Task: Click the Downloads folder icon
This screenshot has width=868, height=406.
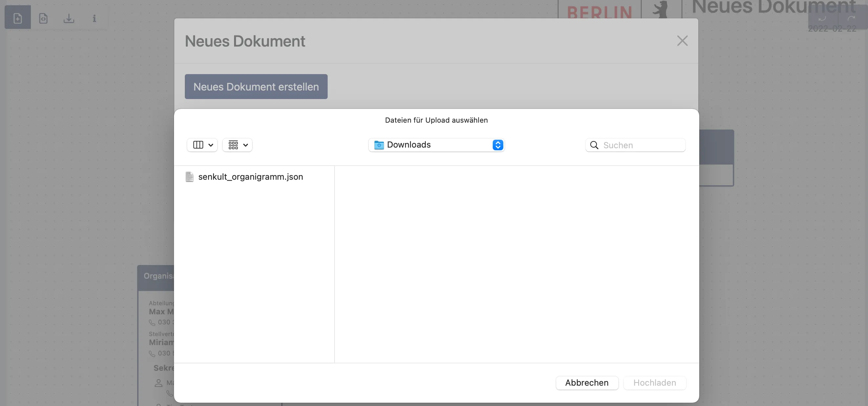Action: point(379,145)
